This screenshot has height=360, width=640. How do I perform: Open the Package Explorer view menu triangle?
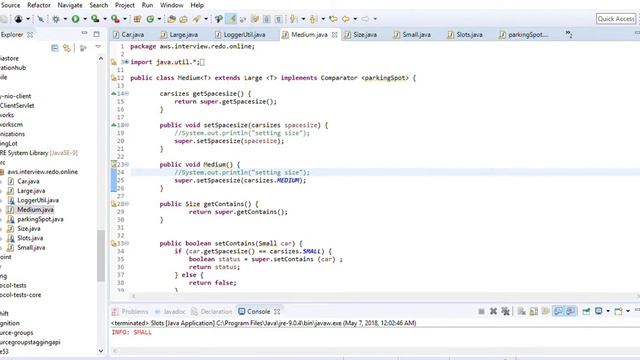tap(98, 47)
